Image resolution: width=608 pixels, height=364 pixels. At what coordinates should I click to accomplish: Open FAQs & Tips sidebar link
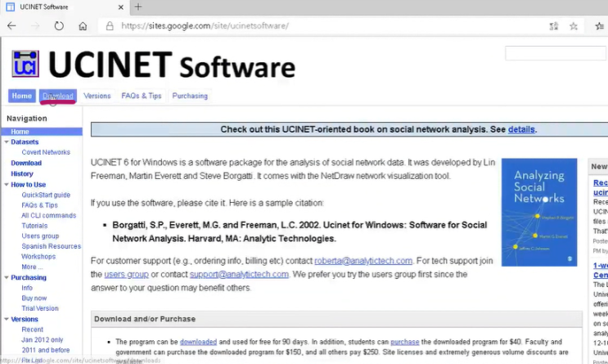39,205
